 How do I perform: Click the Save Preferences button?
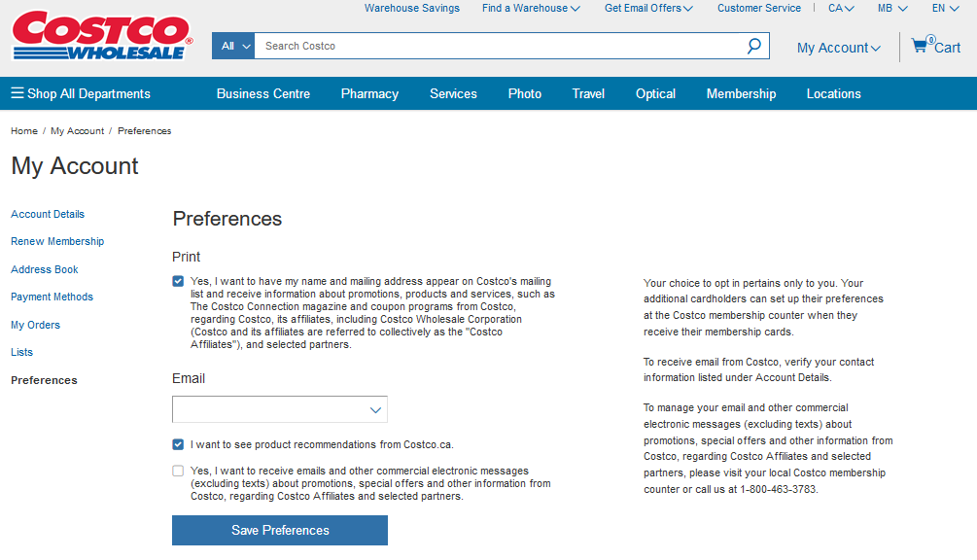tap(280, 530)
